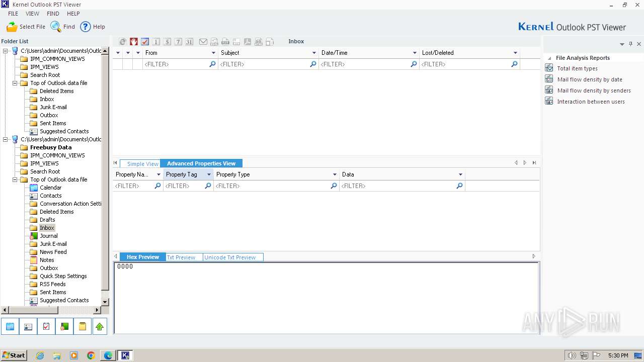Screen dimensions: 644x362
Task: Click the PDF export icon
Action: 248,42
